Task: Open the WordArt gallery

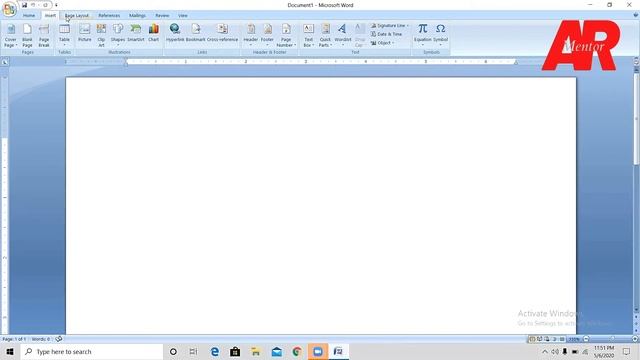Action: coord(342,36)
